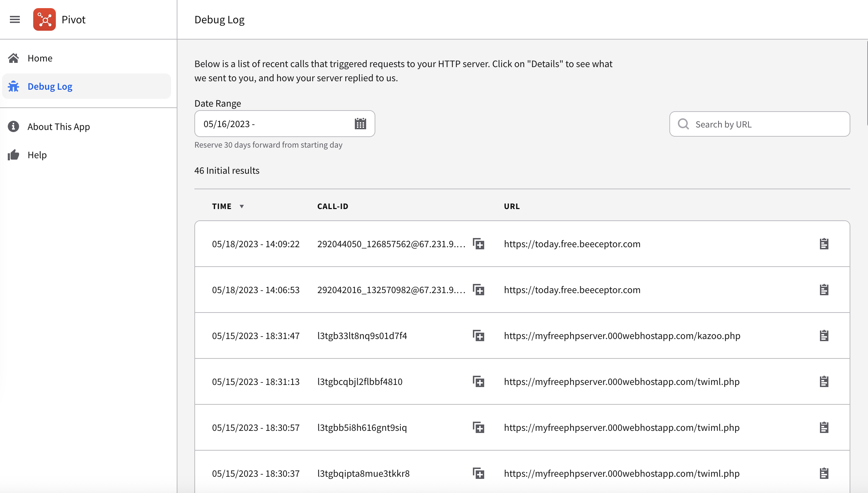Sort by TIME using the arrow

[242, 207]
